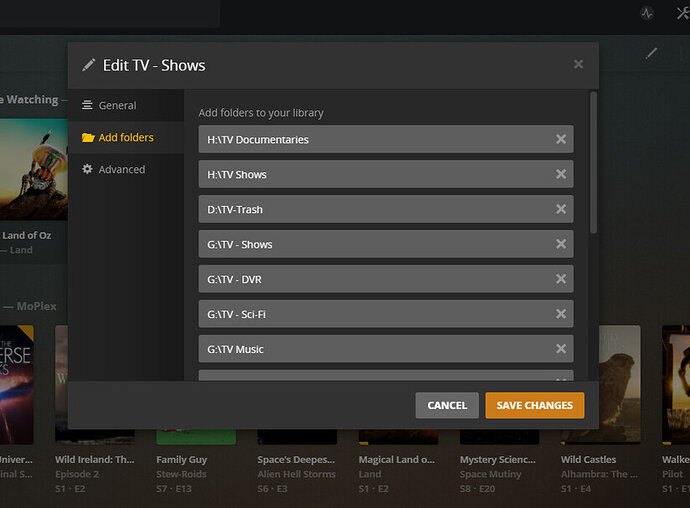Select the G:\TV - Shows path text

240,244
